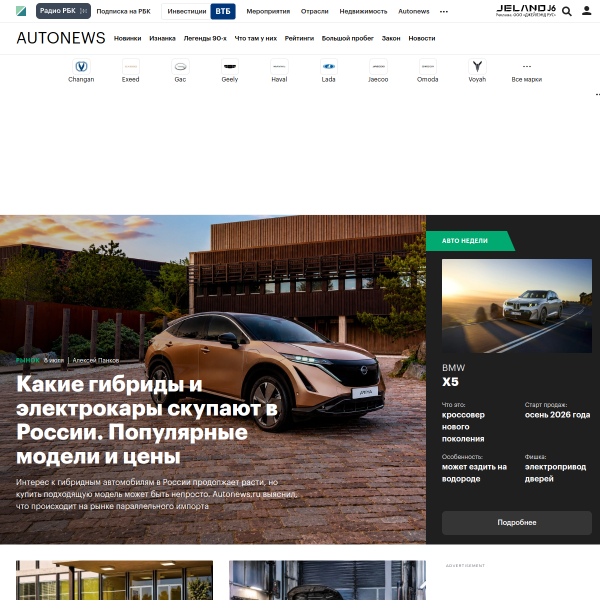
Task: Click the Рынок category tag
Action: 28,360
